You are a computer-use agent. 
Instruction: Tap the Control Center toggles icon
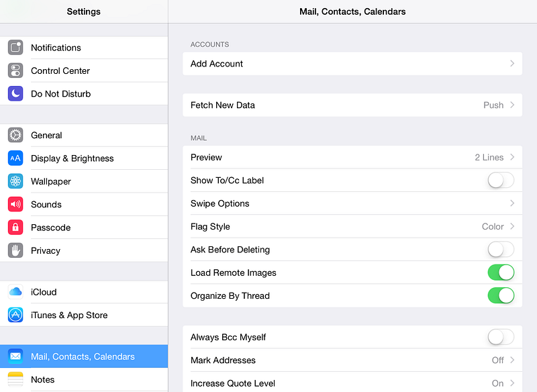pyautogui.click(x=15, y=70)
